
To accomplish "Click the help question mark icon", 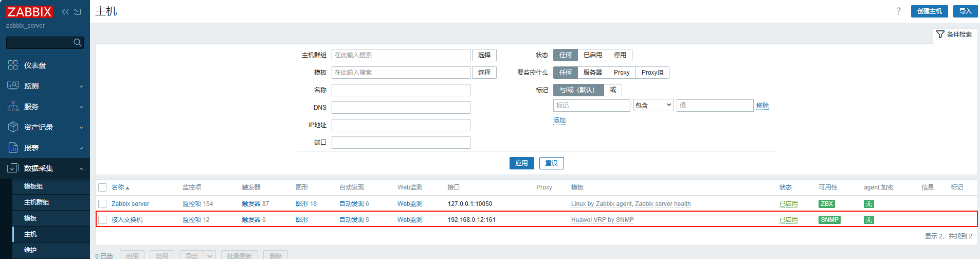I will (898, 11).
